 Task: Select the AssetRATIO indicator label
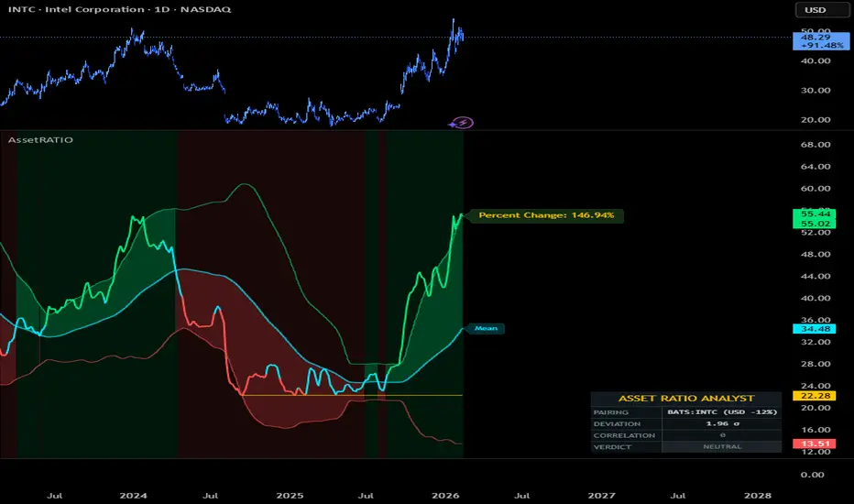40,140
